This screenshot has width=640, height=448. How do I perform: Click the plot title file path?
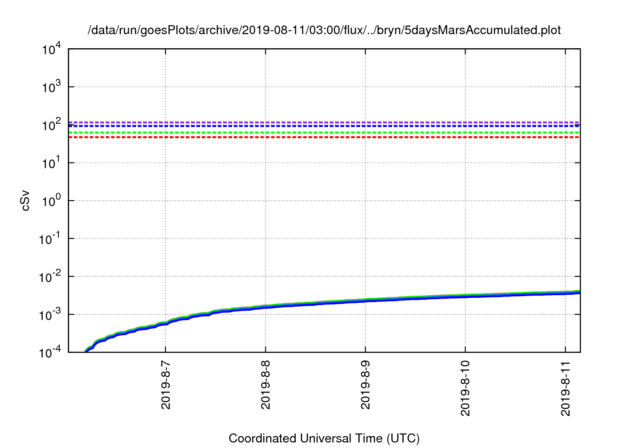324,30
